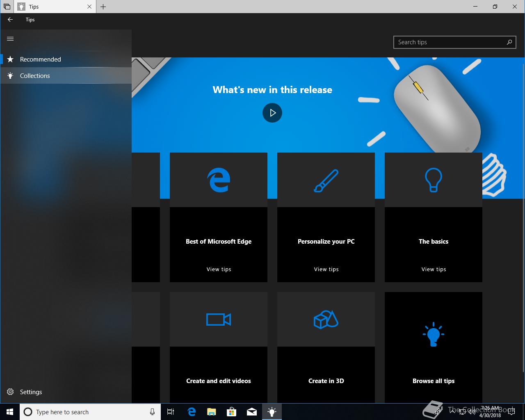Click the 3D shapes icon tile
Image resolution: width=525 pixels, height=420 pixels.
click(326, 320)
